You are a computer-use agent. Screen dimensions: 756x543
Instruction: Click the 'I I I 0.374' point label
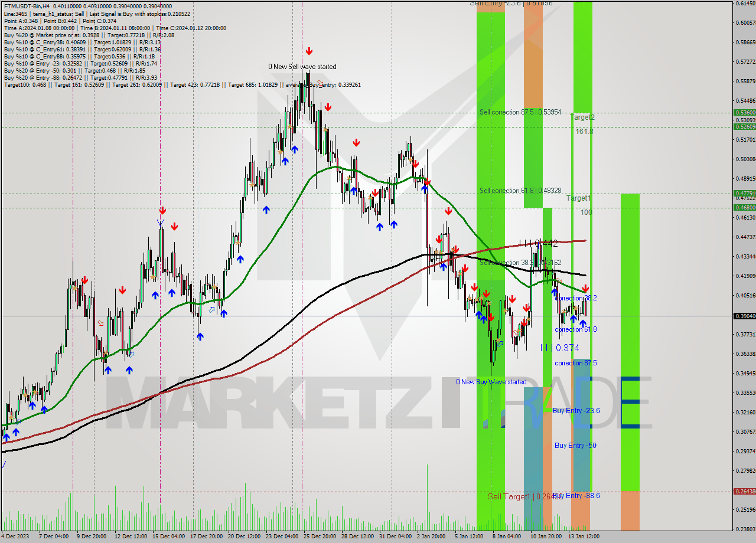(x=560, y=348)
